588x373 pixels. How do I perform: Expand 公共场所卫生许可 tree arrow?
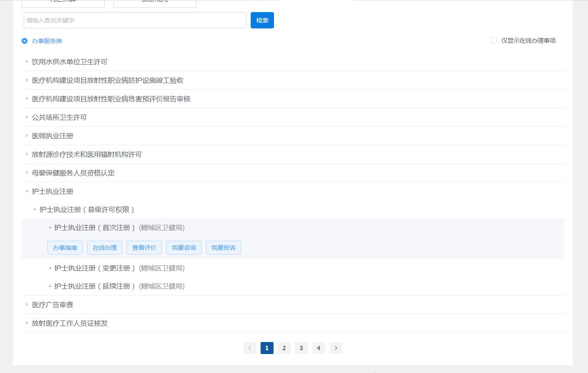[x=27, y=117]
